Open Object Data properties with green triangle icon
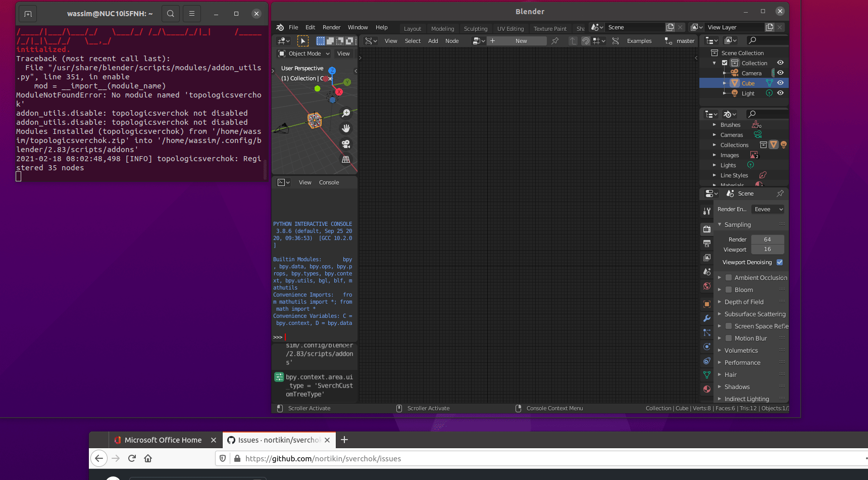Image resolution: width=868 pixels, height=480 pixels. [707, 375]
